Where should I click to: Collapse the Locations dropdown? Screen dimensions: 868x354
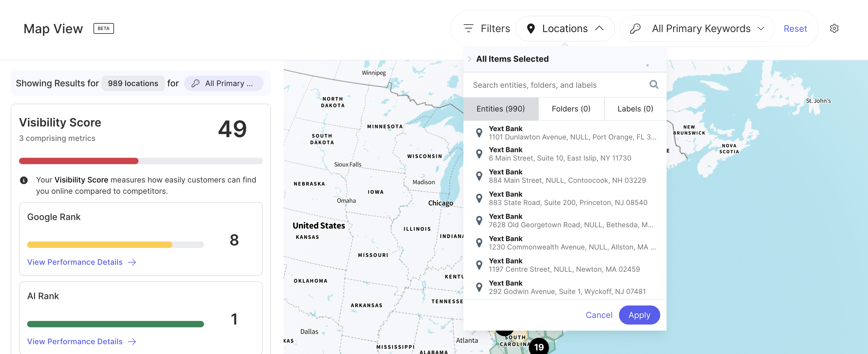click(599, 28)
